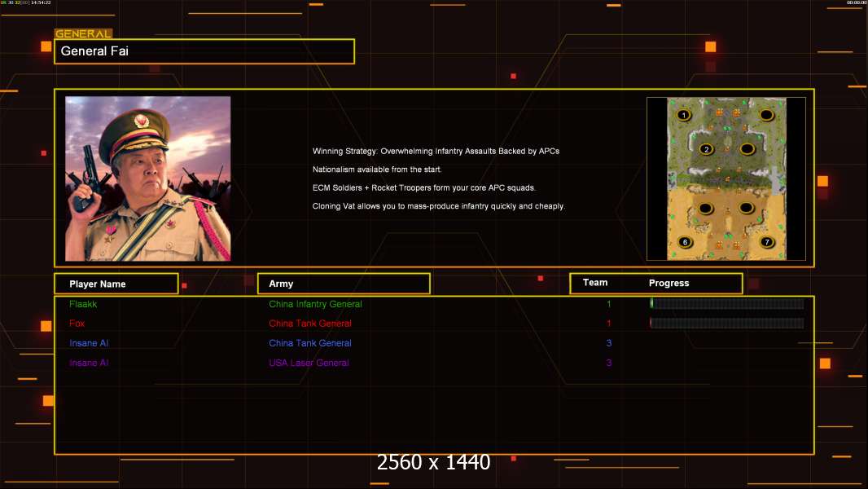Screen dimensions: 868x489
Task: Select the unnumbered start marker directly above marker 7
Action: tap(746, 208)
